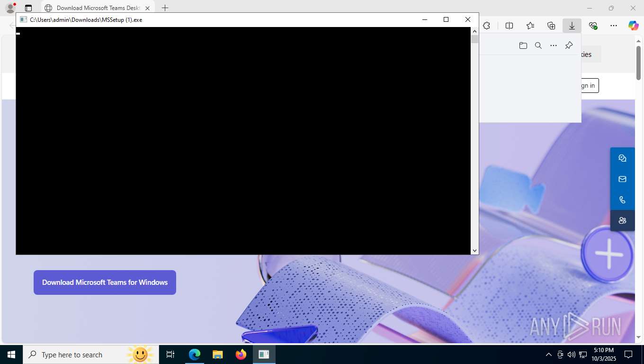
Task: Maximize the MSSetup console window
Action: point(446,19)
